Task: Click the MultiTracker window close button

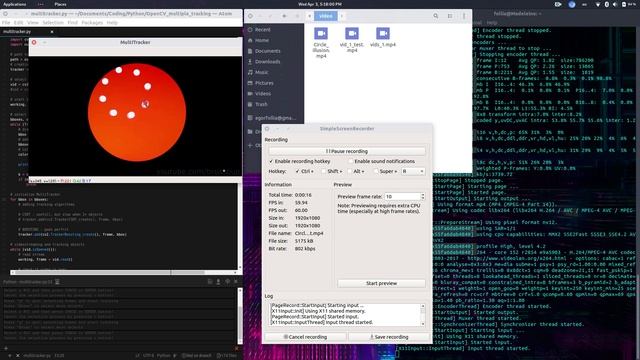Action: [34, 42]
